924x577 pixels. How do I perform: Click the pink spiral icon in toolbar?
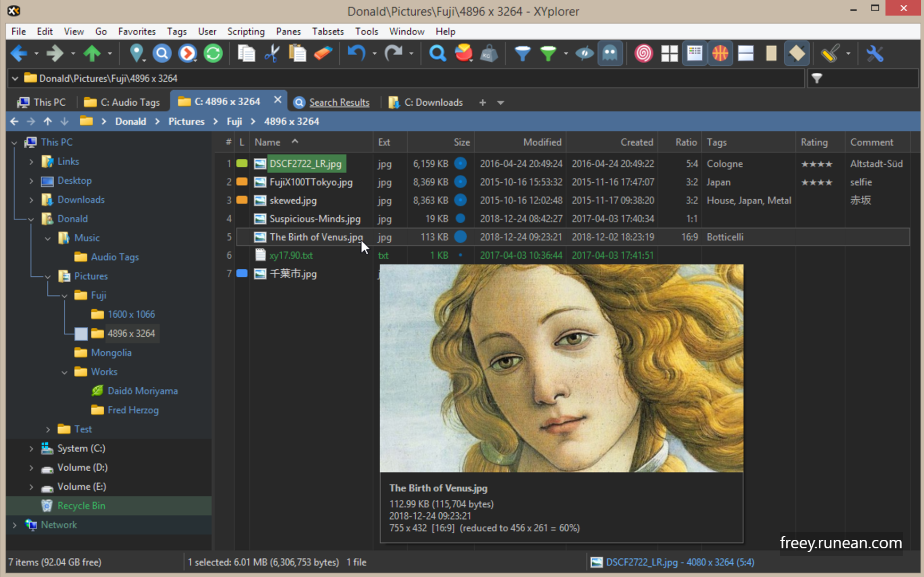[643, 53]
